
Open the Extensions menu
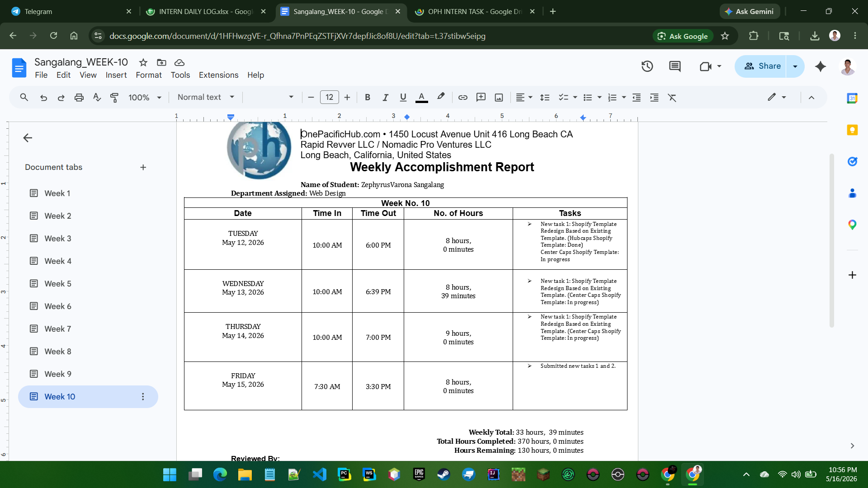pyautogui.click(x=218, y=75)
